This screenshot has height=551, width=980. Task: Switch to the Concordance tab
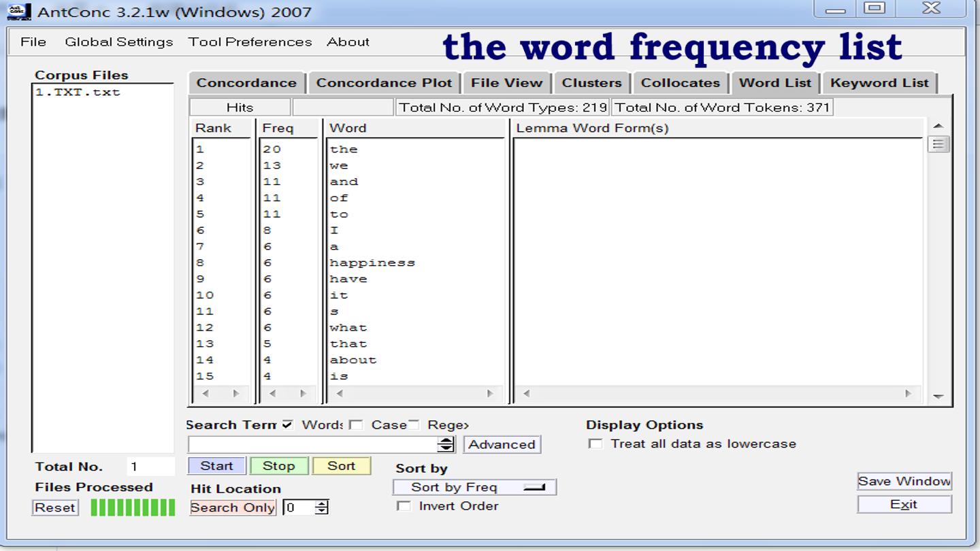[x=246, y=83]
